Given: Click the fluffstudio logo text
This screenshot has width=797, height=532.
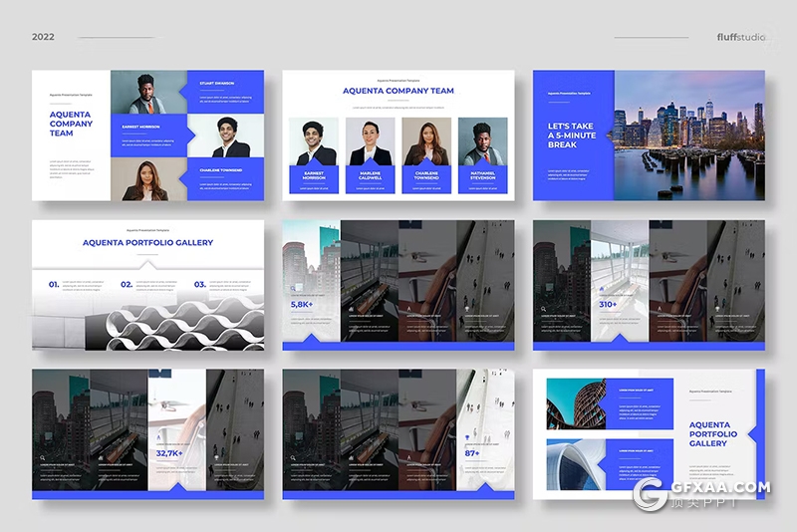Looking at the screenshot, I should pos(741,37).
